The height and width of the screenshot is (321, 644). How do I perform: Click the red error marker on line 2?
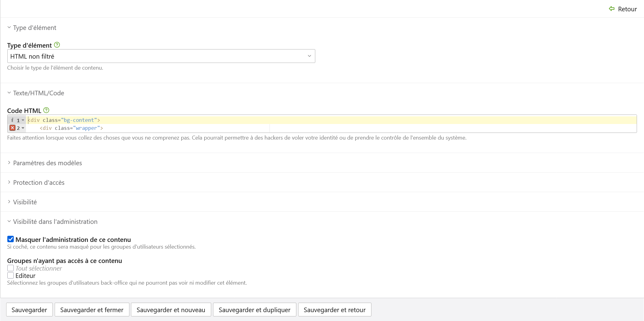12,128
